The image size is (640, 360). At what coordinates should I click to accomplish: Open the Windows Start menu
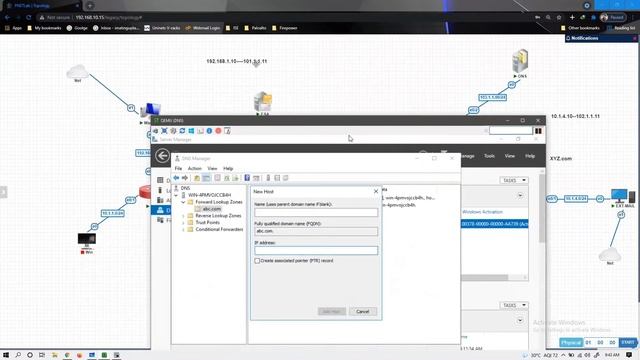click(6, 355)
